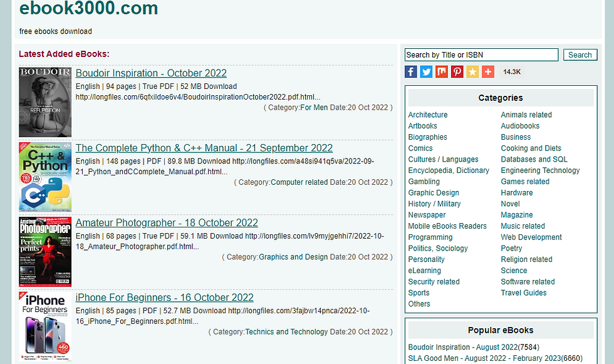Image resolution: width=614 pixels, height=364 pixels.
Task: Open the Mobile eBooks Readers category
Action: click(x=447, y=226)
